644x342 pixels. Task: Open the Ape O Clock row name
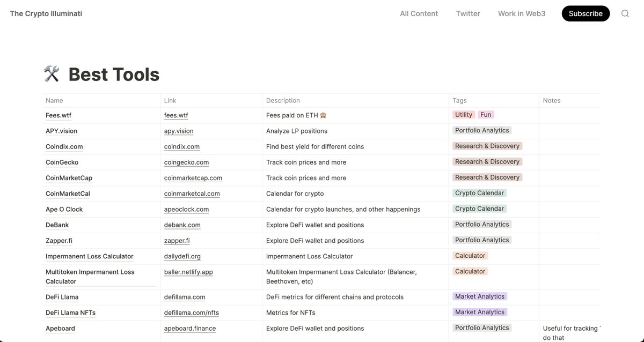(x=64, y=209)
